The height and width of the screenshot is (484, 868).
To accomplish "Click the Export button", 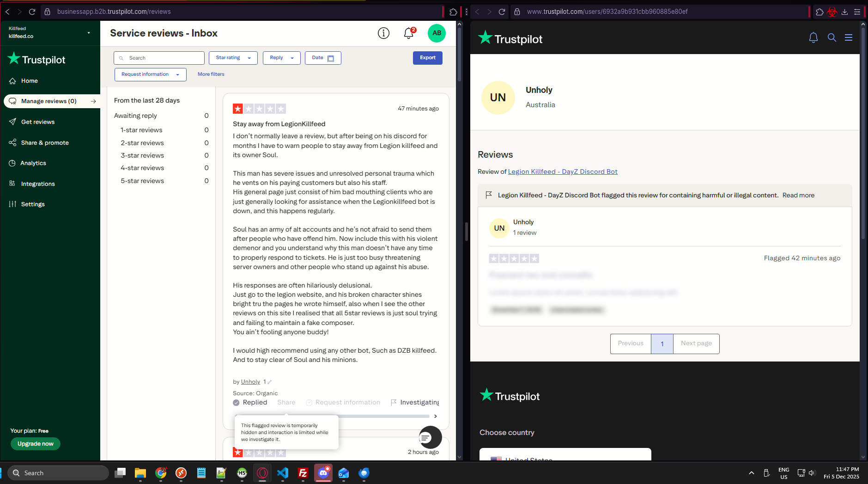I will pos(428,58).
